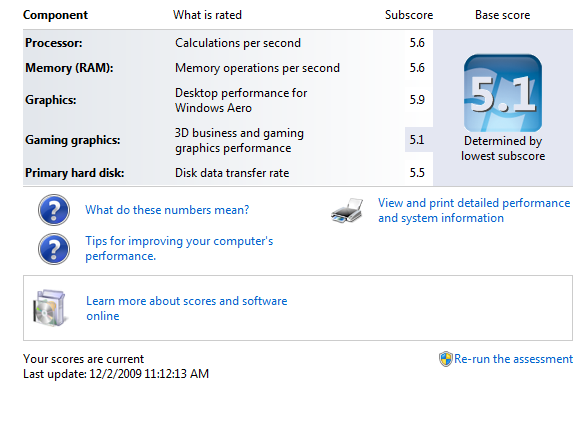Select the 'Memory (RAM):' component label
583x428 pixels.
tap(69, 68)
